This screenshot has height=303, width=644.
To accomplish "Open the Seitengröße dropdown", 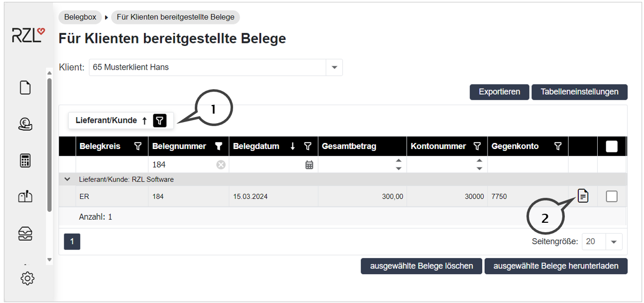I will (x=613, y=242).
